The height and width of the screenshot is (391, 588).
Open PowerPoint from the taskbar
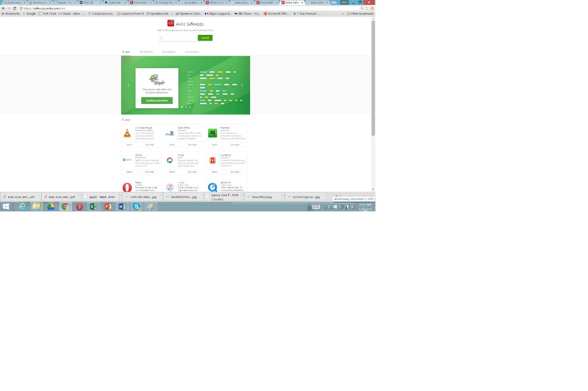[x=108, y=207]
